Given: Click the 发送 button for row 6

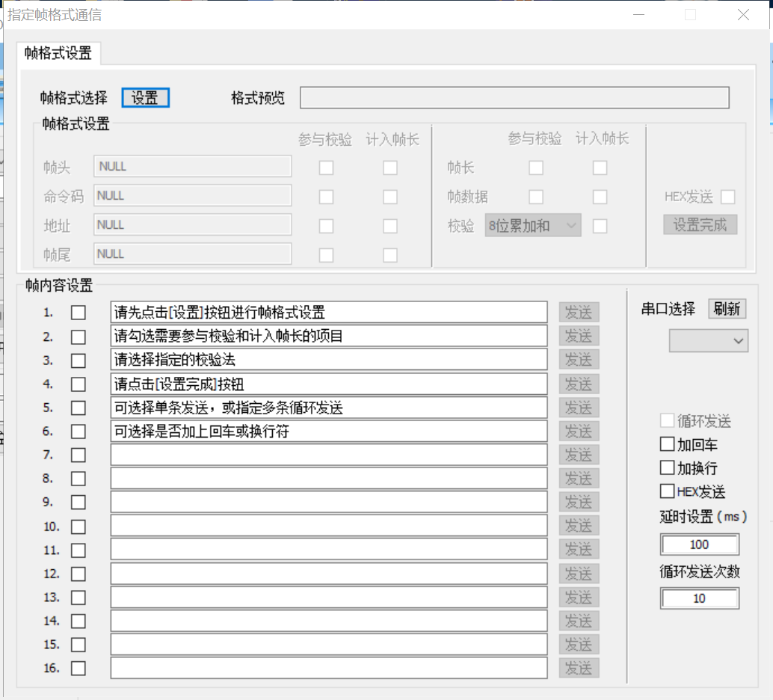Looking at the screenshot, I should click(579, 432).
